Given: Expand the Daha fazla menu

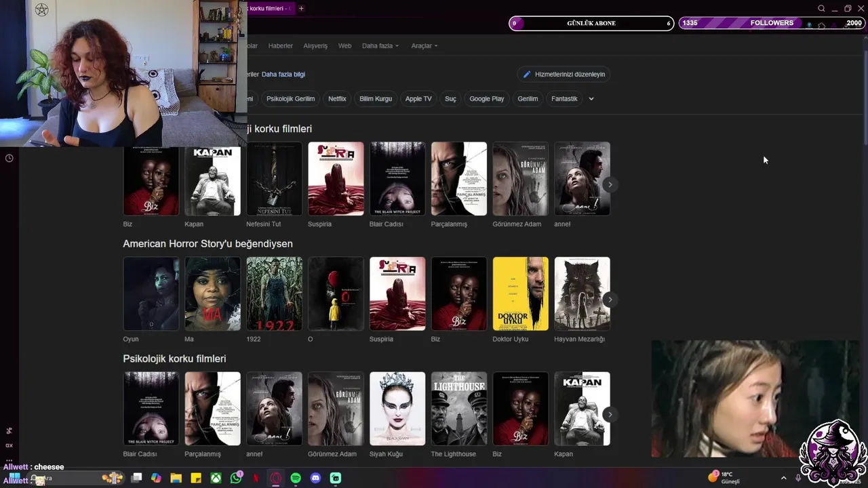Looking at the screenshot, I should tap(380, 45).
